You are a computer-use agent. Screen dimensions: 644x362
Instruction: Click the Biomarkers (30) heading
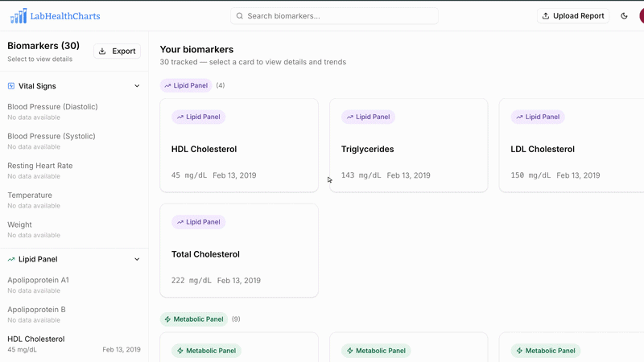(x=43, y=46)
